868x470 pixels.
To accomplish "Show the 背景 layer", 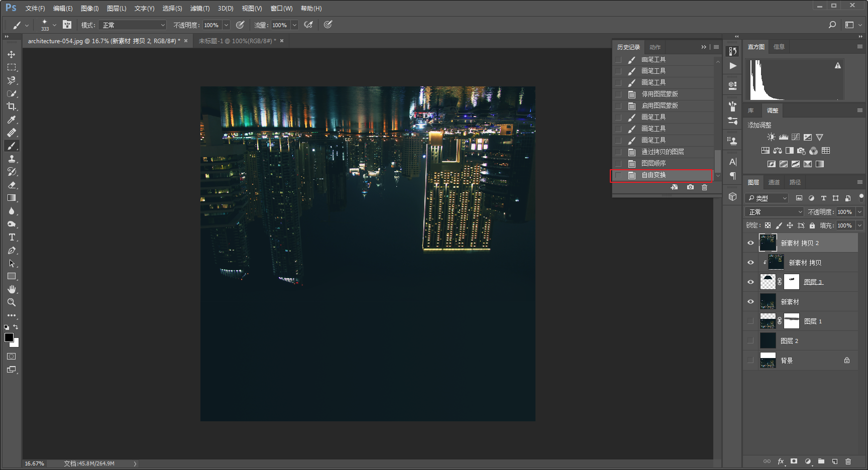I will pos(750,361).
